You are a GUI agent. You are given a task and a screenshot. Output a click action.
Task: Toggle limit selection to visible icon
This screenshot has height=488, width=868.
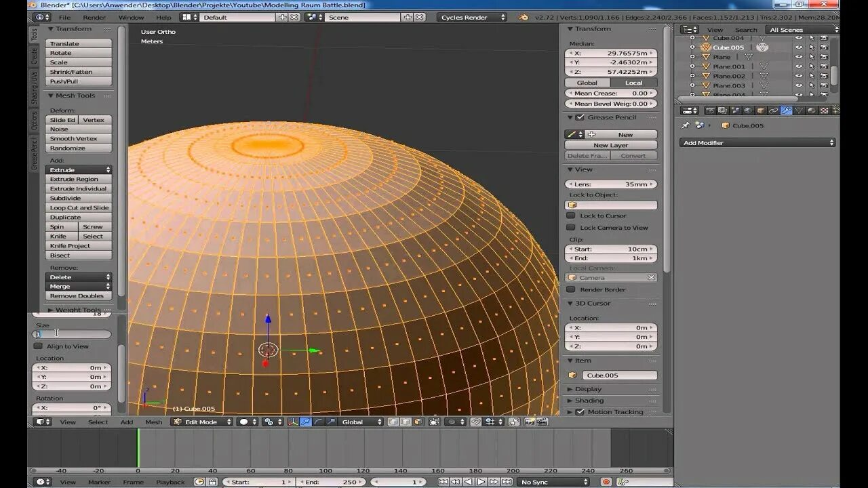coord(433,422)
